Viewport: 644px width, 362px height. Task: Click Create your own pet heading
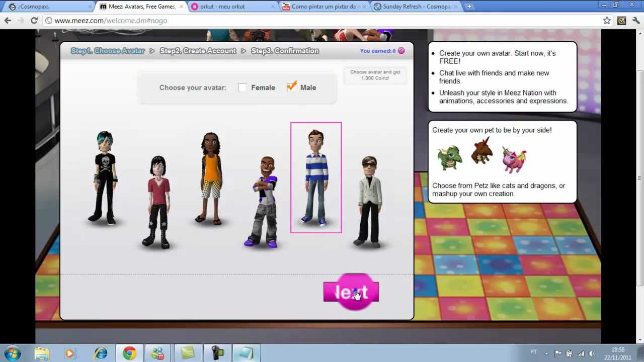(x=492, y=130)
